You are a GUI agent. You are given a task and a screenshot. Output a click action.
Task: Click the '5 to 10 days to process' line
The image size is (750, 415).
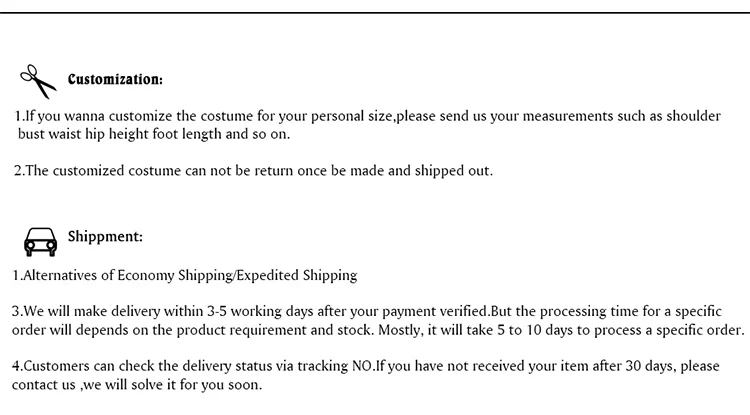coord(378,330)
